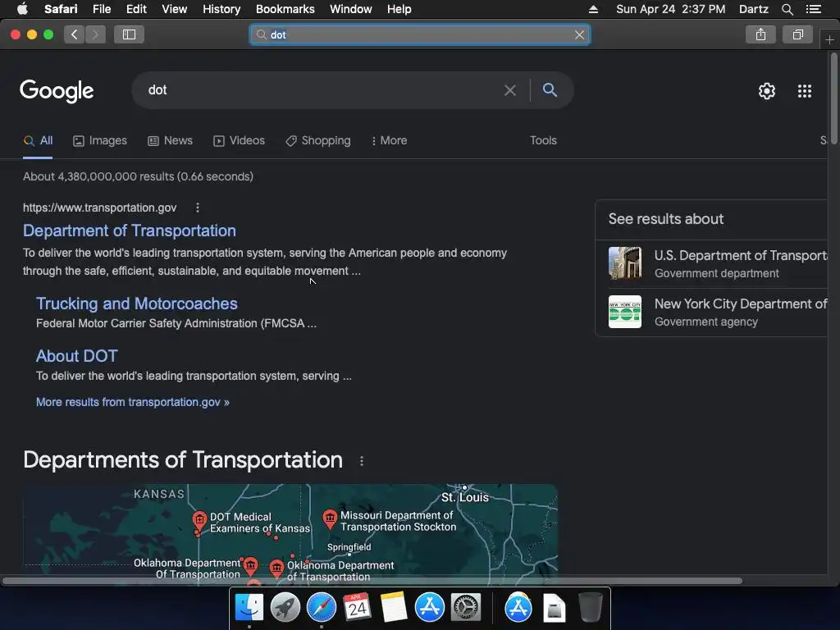Go back with Safari back arrow
This screenshot has height=630, width=840.
point(75,34)
